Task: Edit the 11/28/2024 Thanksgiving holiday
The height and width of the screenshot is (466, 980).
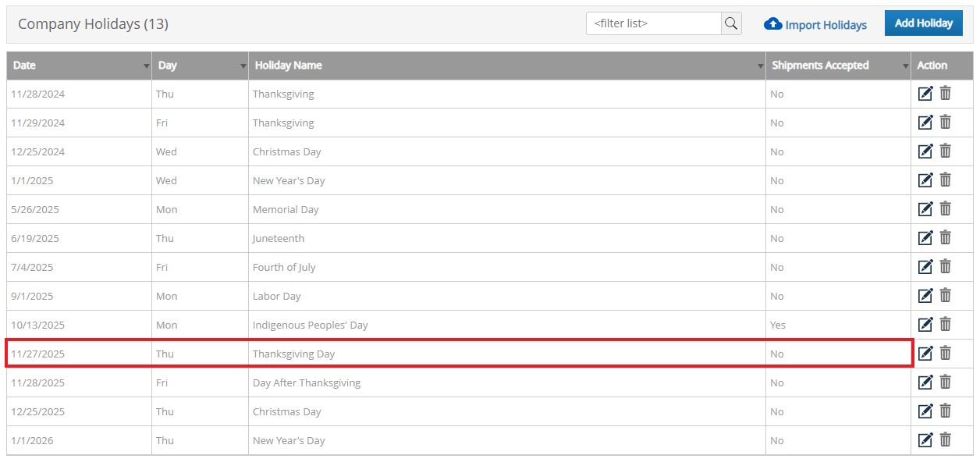Action: click(925, 94)
